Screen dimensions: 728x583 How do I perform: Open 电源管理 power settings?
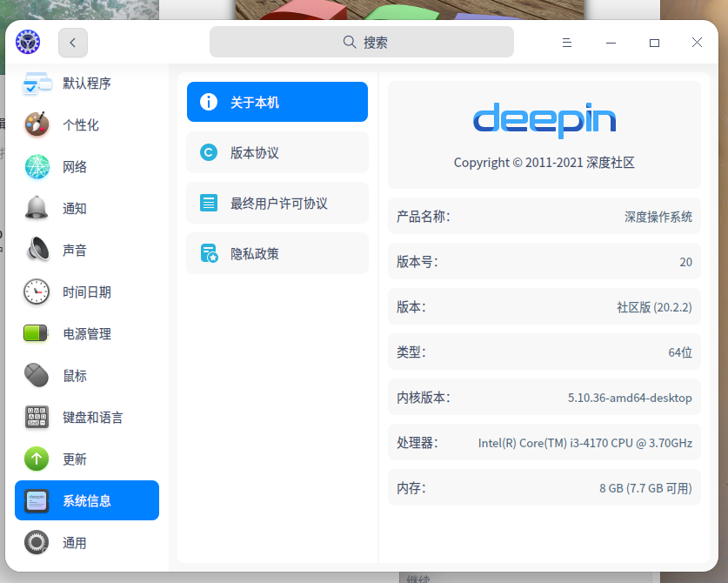click(87, 334)
